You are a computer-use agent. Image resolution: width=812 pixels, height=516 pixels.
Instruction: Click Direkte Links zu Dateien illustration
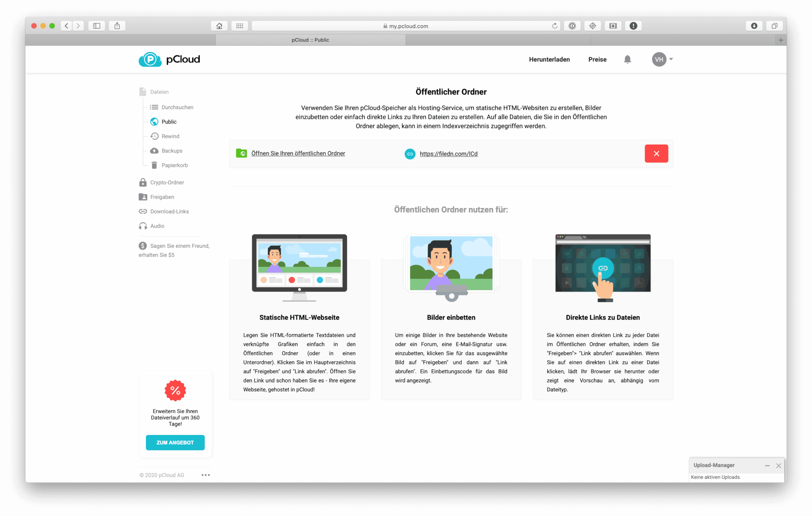603,268
